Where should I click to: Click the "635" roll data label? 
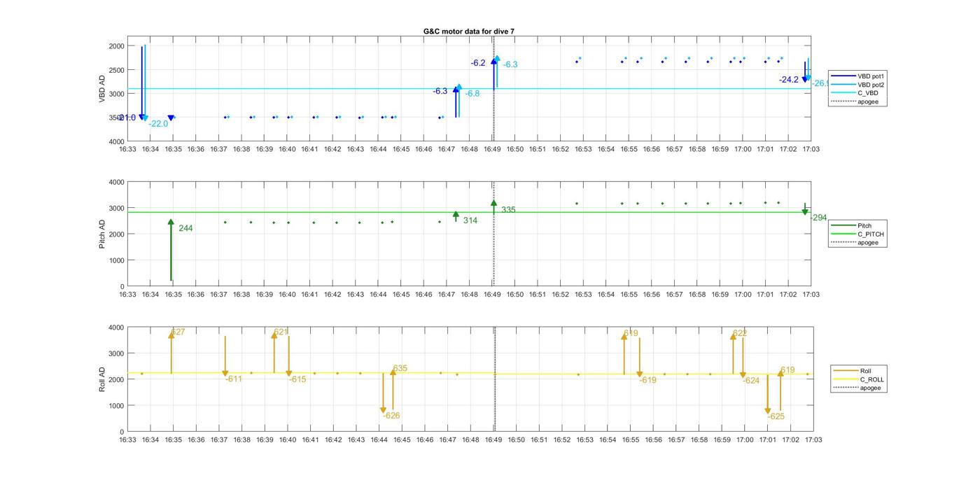pos(400,368)
